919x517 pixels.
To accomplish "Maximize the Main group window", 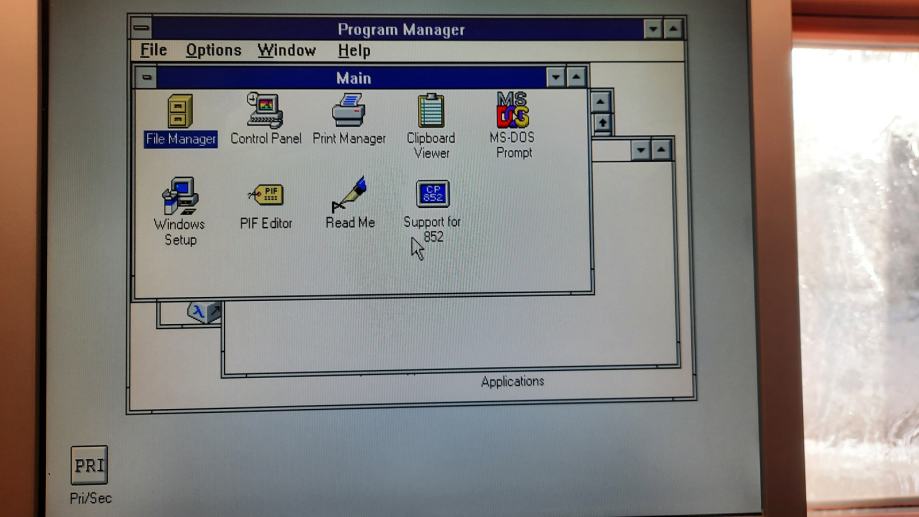I will pyautogui.click(x=576, y=77).
